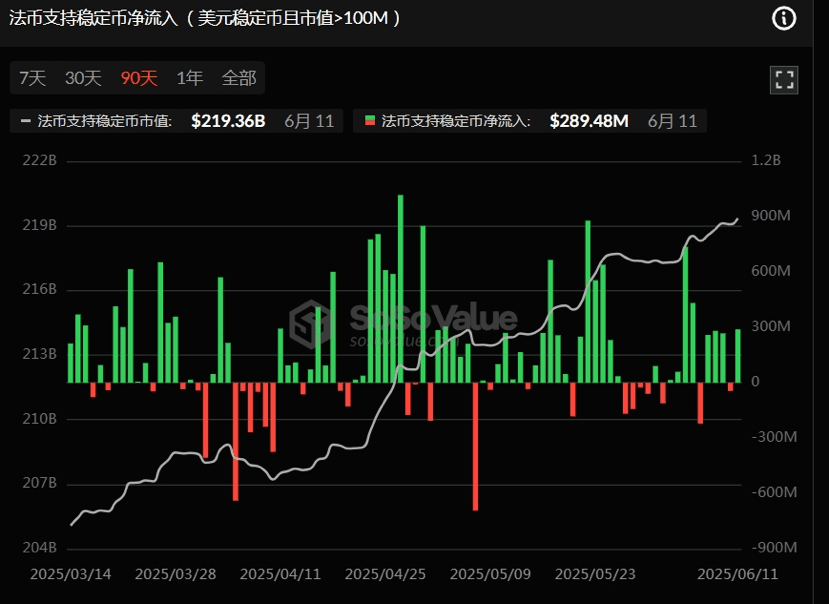Click the -600M right axis label
Screen dimensions: 829x604
pyautogui.click(x=774, y=492)
